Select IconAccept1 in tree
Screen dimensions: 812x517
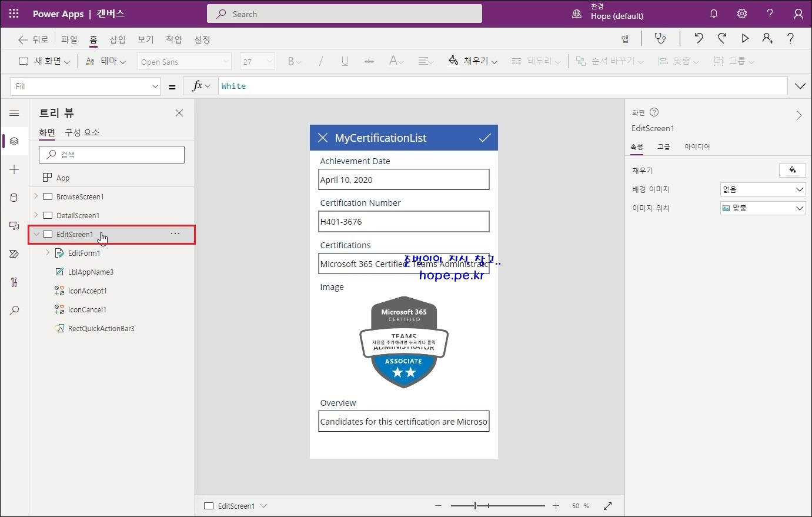click(x=87, y=291)
